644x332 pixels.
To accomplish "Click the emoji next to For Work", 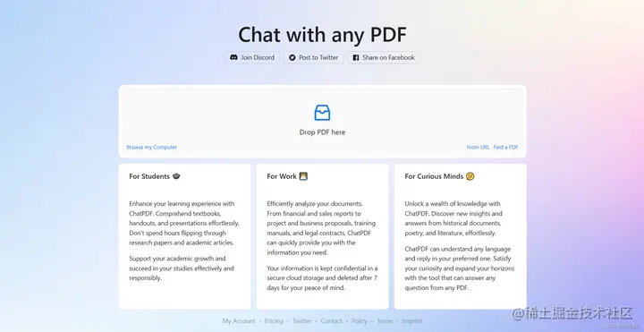I will click(x=303, y=176).
